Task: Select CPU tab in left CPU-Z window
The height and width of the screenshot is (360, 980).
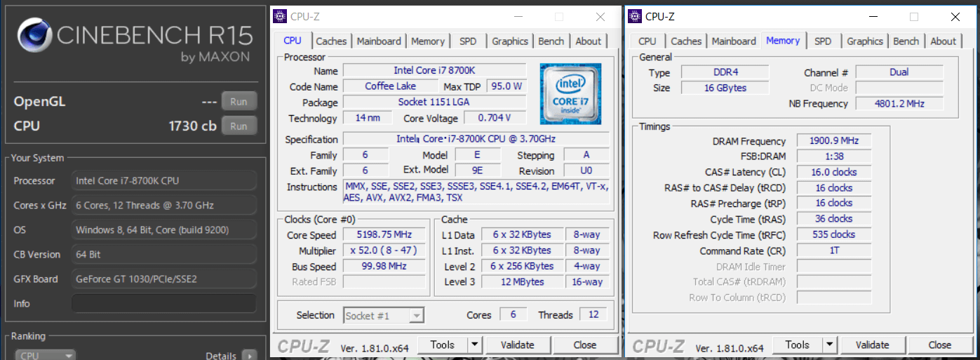Action: click(x=293, y=41)
